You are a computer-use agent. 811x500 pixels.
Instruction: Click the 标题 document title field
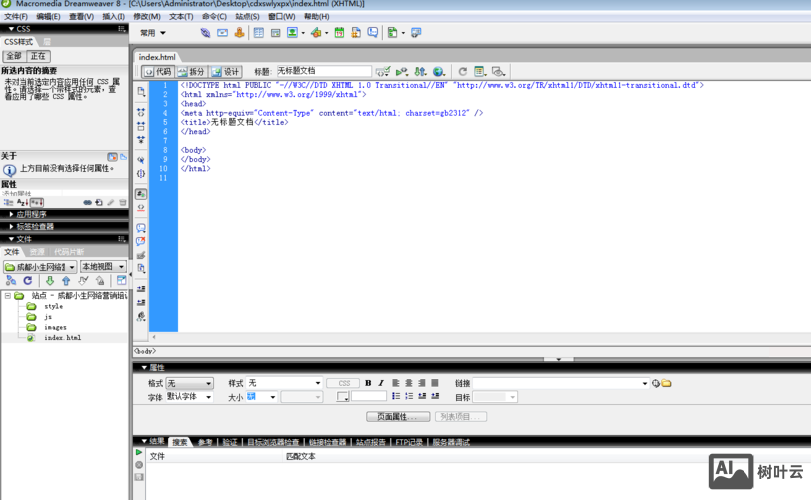pos(322,72)
